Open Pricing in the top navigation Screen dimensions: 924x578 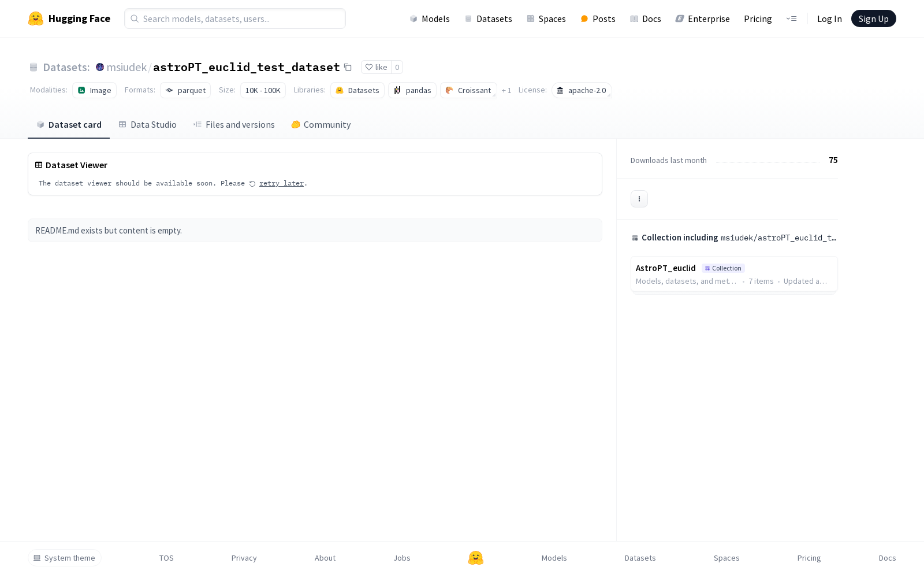(x=758, y=18)
